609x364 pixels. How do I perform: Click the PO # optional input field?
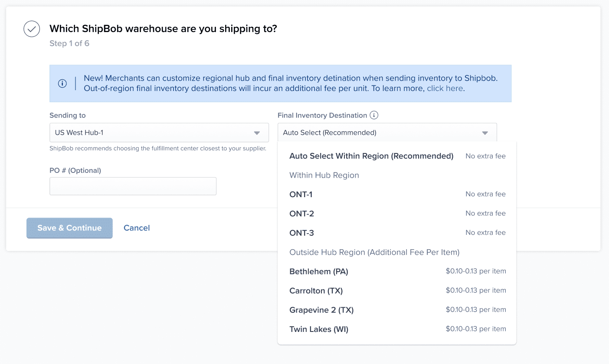[133, 186]
